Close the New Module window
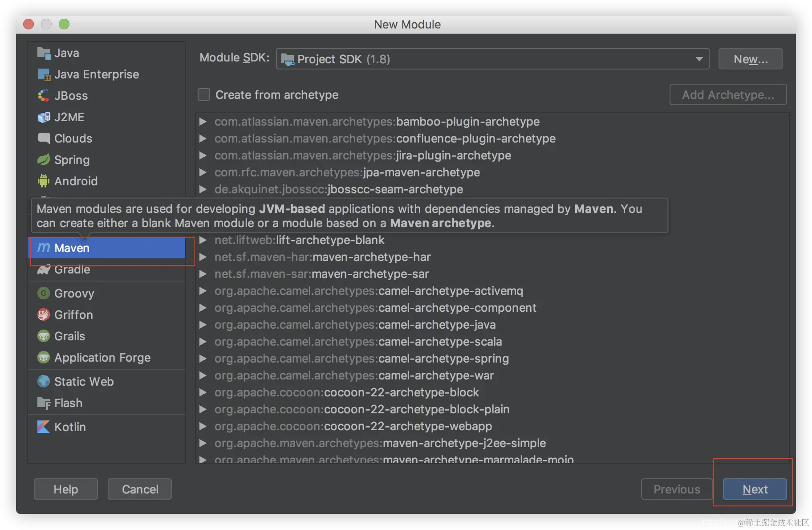This screenshot has height=530, width=812. coord(28,24)
